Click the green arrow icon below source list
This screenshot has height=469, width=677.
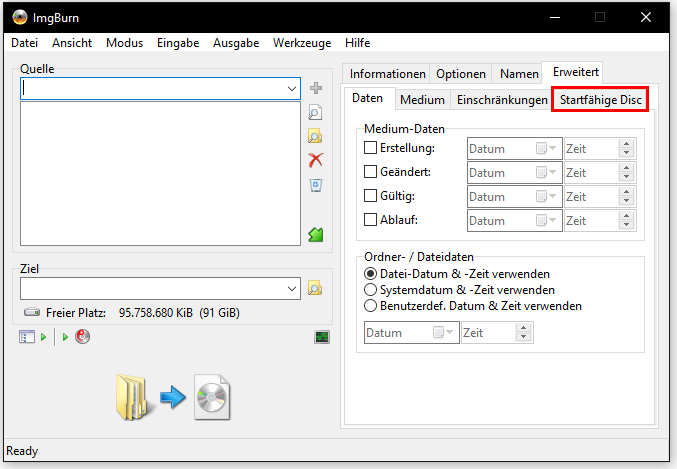click(x=316, y=234)
